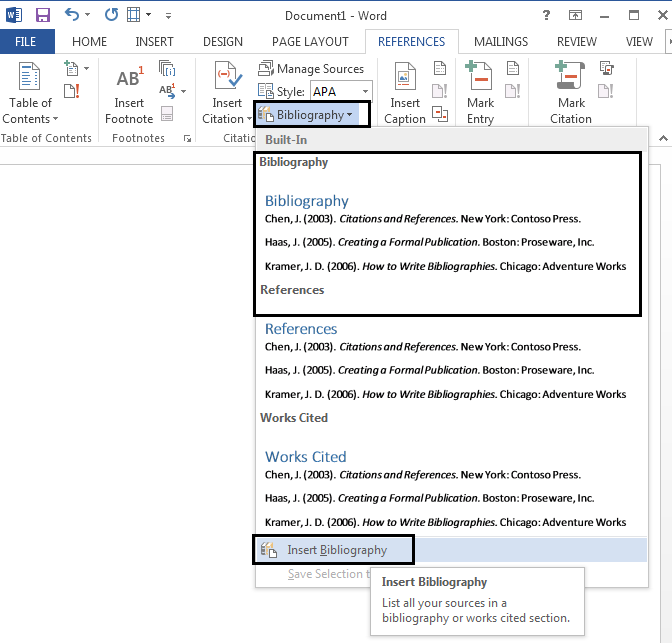Click the Update Index icon
The width and height of the screenshot is (672, 643).
(513, 91)
